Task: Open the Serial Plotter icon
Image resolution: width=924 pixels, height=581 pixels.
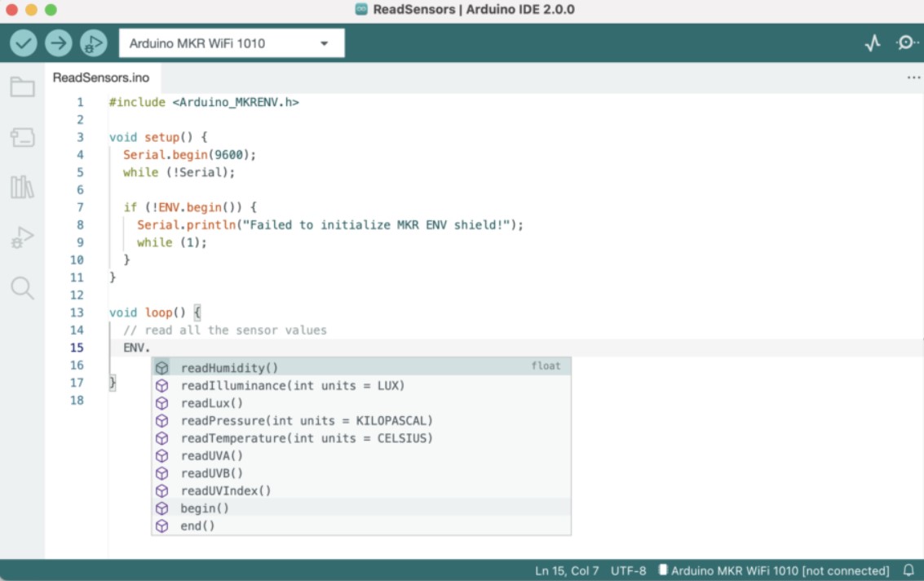Action: (873, 43)
